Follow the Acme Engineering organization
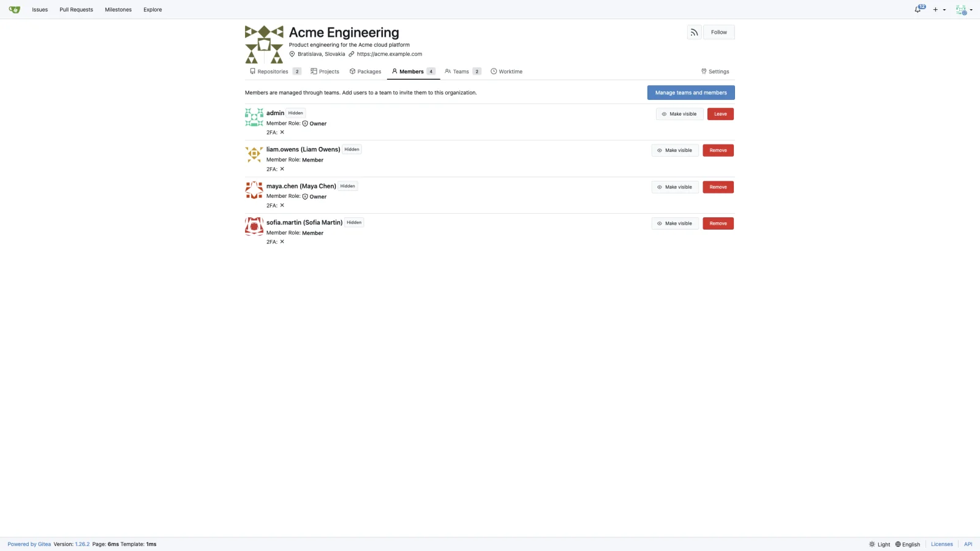This screenshot has width=980, height=551. [719, 32]
